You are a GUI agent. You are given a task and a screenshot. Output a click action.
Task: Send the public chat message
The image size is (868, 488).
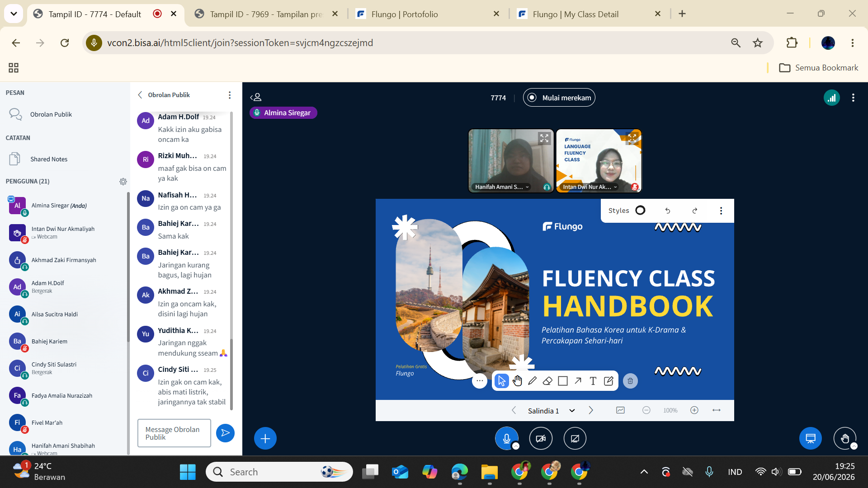(225, 433)
